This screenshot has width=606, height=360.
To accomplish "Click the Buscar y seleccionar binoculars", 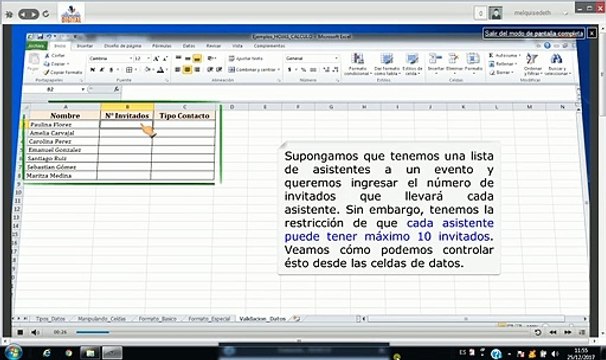I will 557,64.
